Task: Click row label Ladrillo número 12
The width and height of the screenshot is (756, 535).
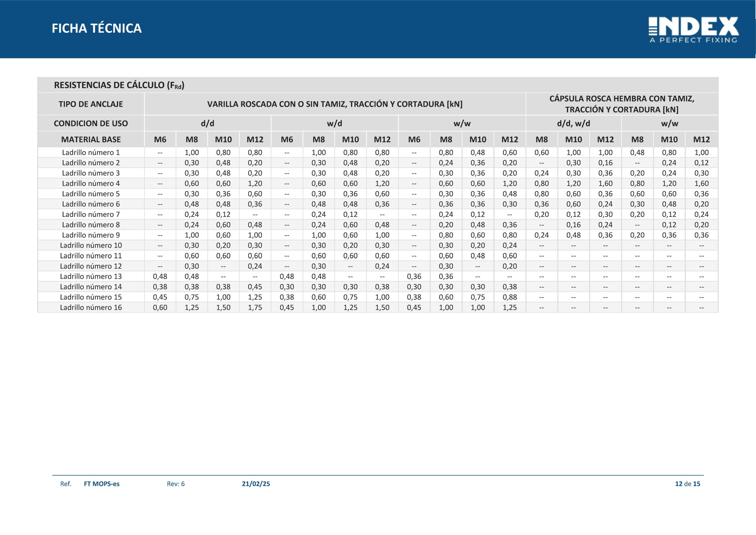Action: coord(91,266)
